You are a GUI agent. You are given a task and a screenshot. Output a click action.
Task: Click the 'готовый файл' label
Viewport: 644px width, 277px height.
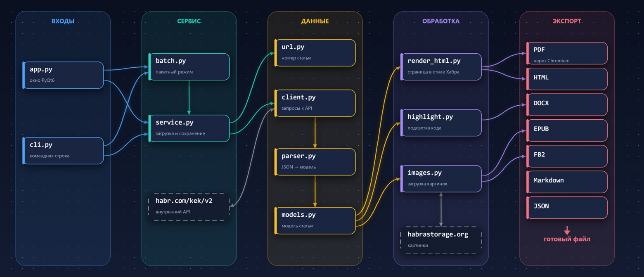point(567,239)
